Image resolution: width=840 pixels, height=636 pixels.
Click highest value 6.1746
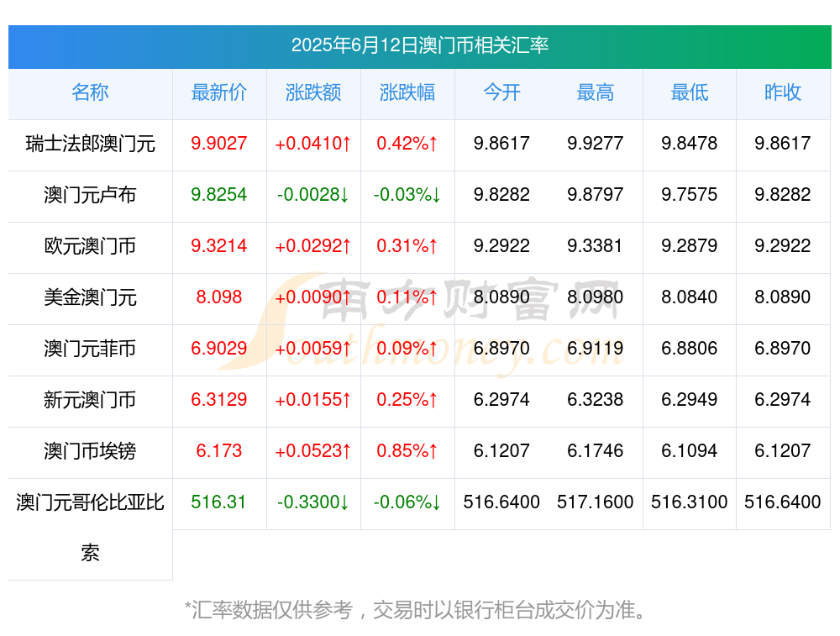(x=596, y=450)
